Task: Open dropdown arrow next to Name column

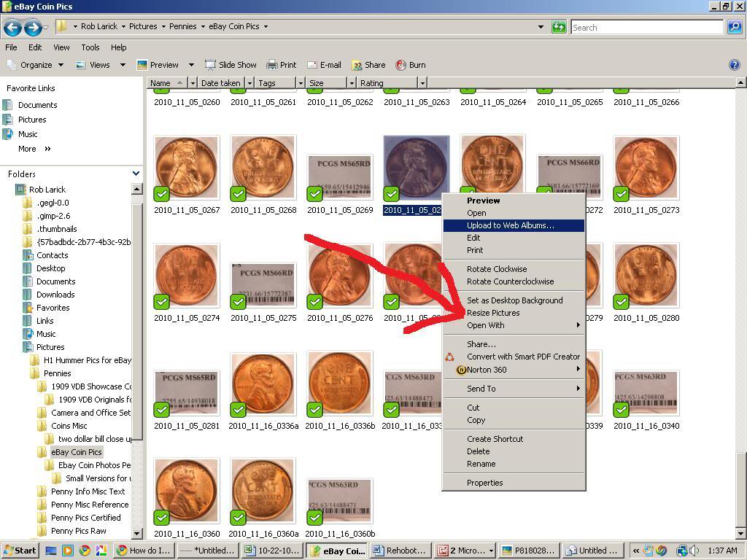Action: [x=193, y=83]
